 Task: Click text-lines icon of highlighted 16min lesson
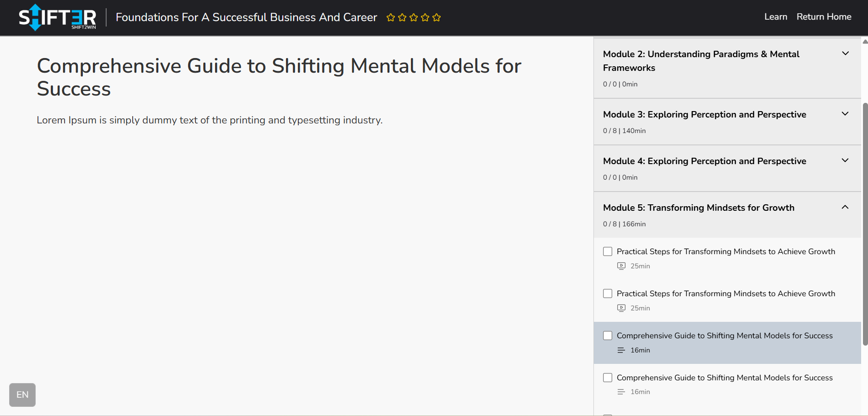621,350
